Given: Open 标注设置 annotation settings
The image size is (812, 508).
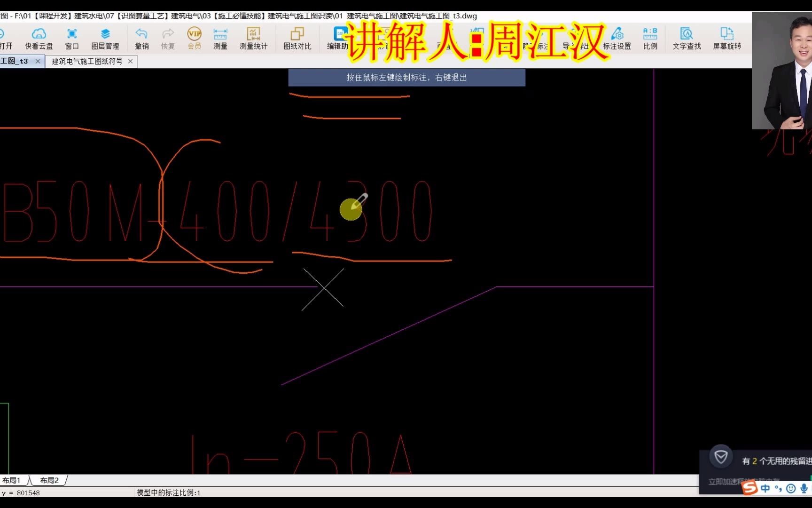Looking at the screenshot, I should tap(617, 38).
